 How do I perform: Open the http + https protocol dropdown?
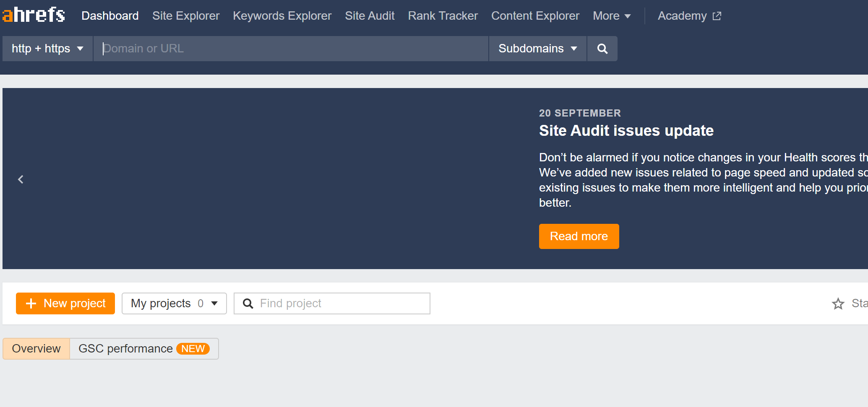tap(47, 49)
